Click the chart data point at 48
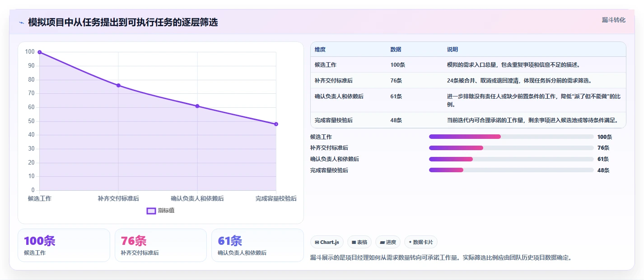644x280 pixels. click(x=276, y=124)
